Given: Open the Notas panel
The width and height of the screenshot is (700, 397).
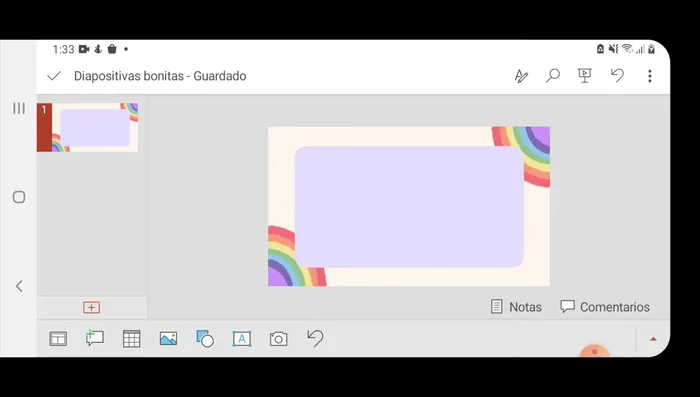Looking at the screenshot, I should click(x=516, y=307).
